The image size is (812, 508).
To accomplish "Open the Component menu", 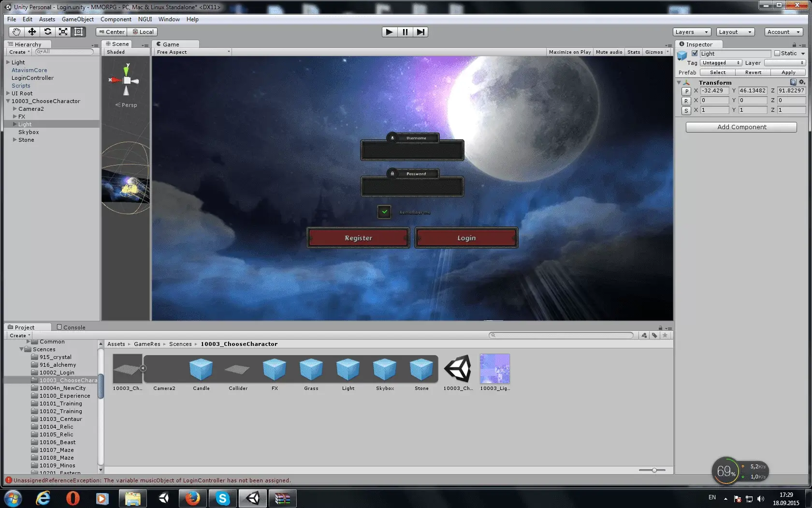I will [116, 19].
